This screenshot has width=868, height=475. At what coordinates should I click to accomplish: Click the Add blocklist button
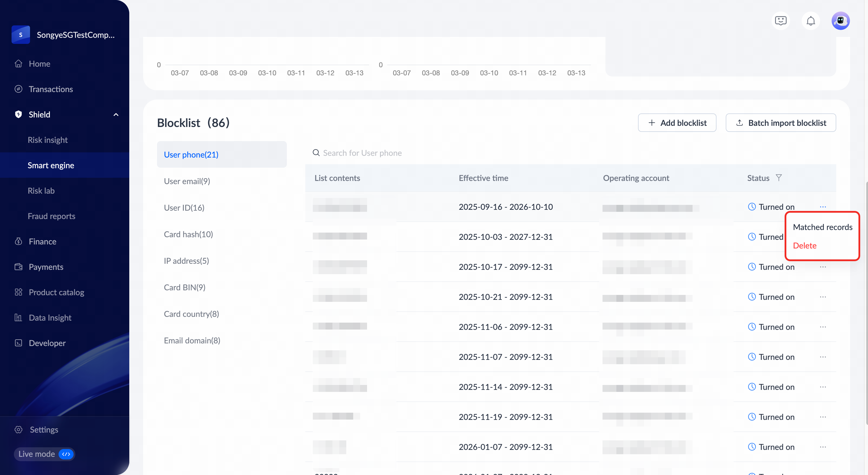pyautogui.click(x=677, y=123)
